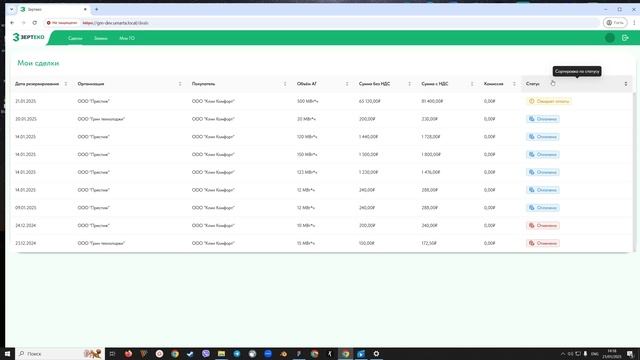The image size is (640, 360).
Task: Click the 500 МВт*ч volume cell
Action: point(307,101)
